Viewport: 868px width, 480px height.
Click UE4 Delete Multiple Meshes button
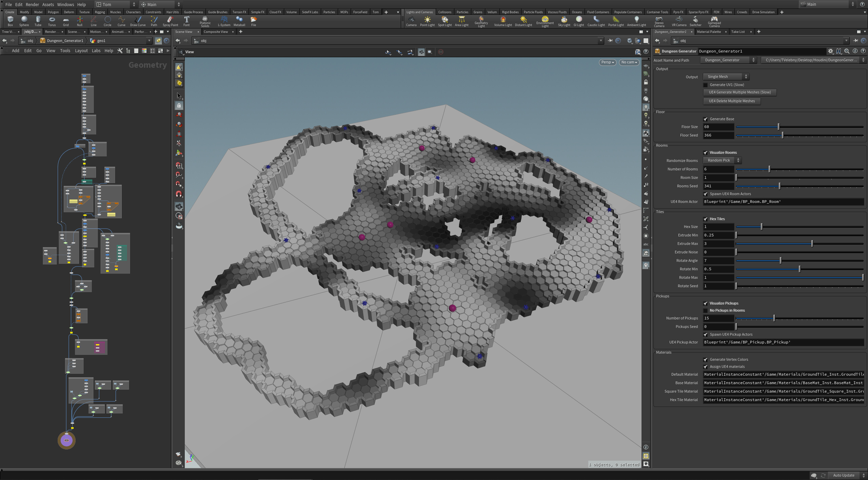pyautogui.click(x=732, y=101)
